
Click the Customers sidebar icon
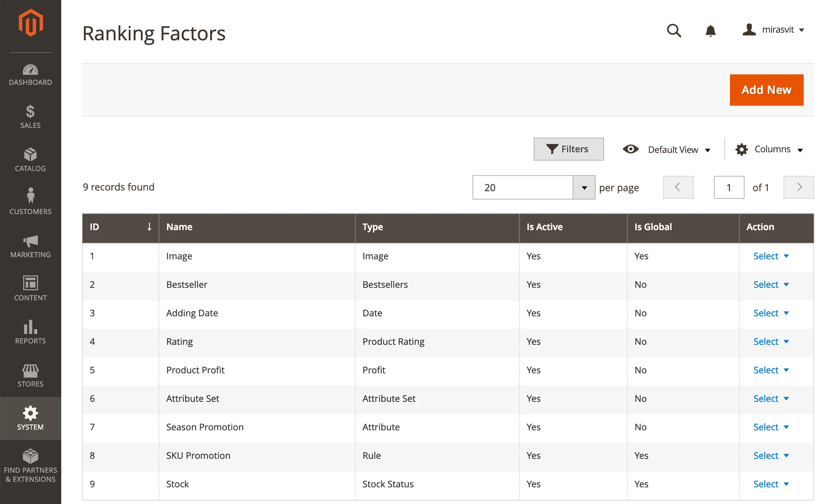[31, 202]
